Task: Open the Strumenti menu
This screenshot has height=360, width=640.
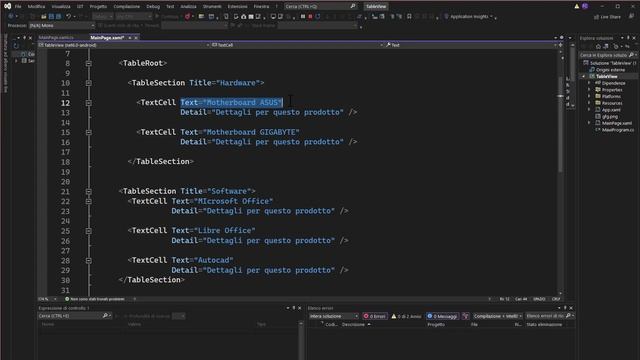Action: (212, 7)
